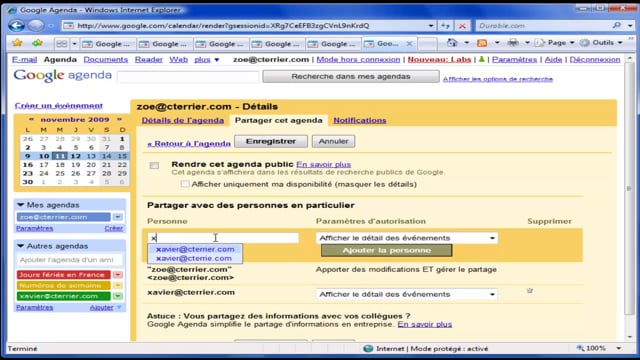Click the person email input field

click(223, 238)
